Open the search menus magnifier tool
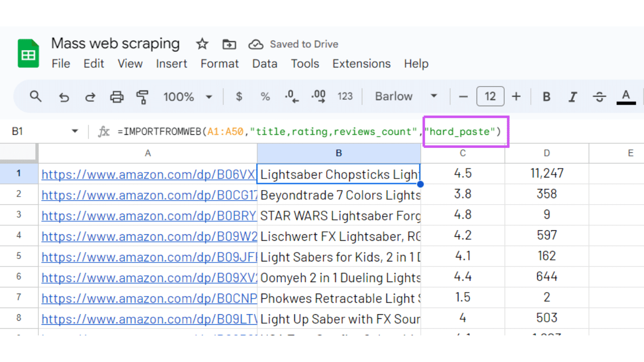The image size is (644, 362). point(35,97)
